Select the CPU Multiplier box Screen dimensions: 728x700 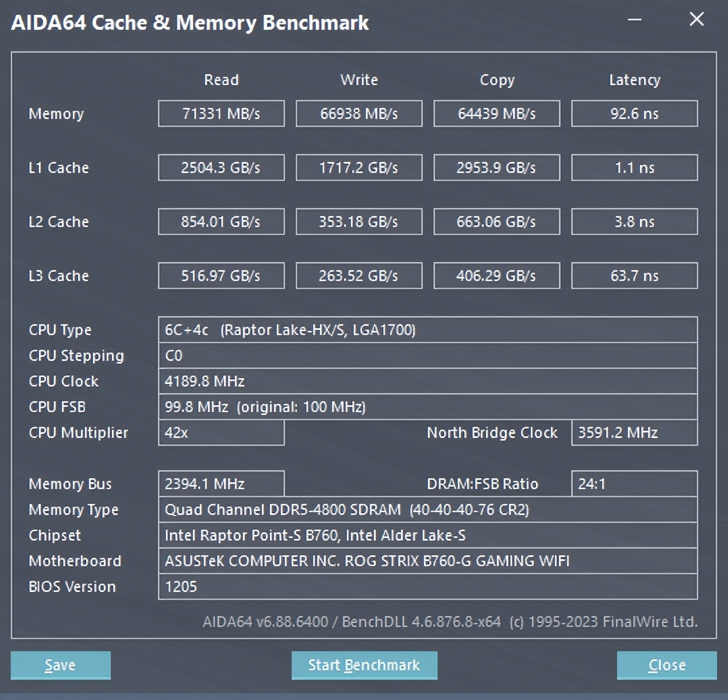tap(221, 432)
